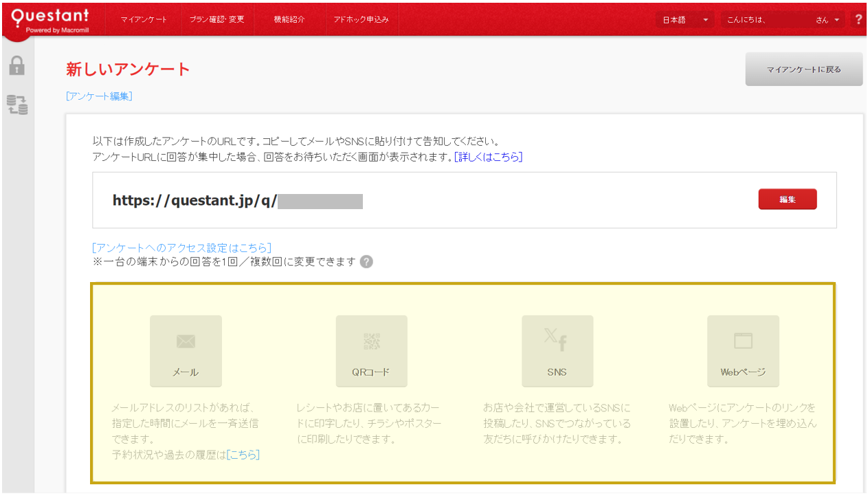Click the lock icon in left sidebar
The height and width of the screenshot is (496, 868).
click(16, 65)
